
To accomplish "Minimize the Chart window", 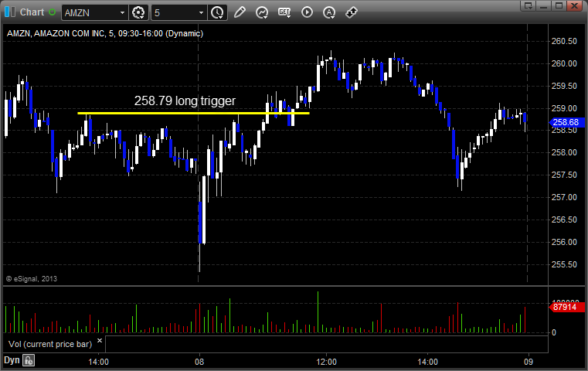I will coord(544,5).
